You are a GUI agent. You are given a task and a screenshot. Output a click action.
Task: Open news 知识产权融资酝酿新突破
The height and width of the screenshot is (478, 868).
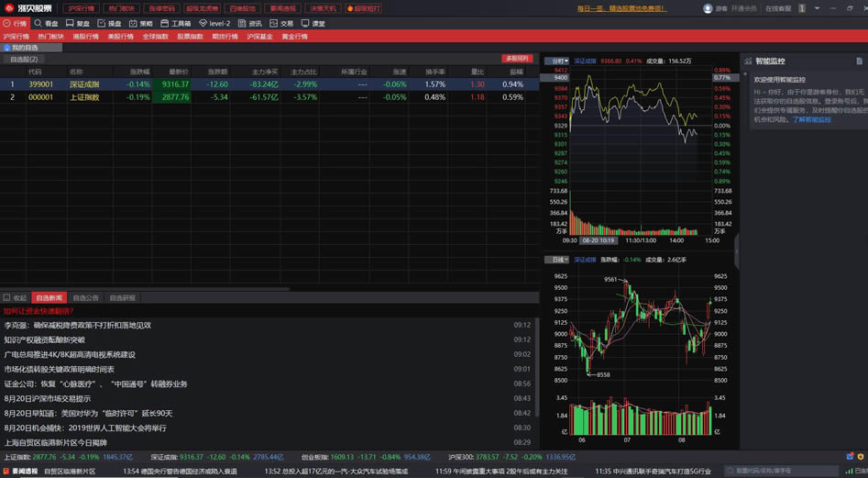(44, 340)
